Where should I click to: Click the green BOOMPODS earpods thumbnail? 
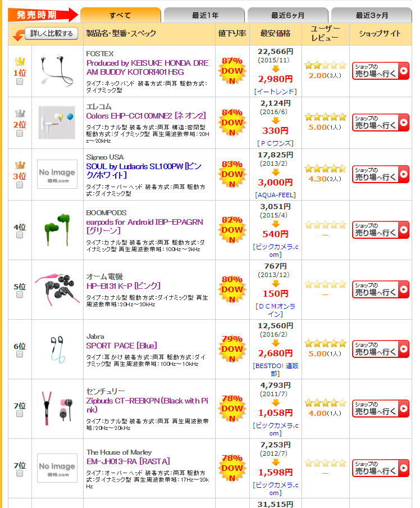(x=57, y=229)
